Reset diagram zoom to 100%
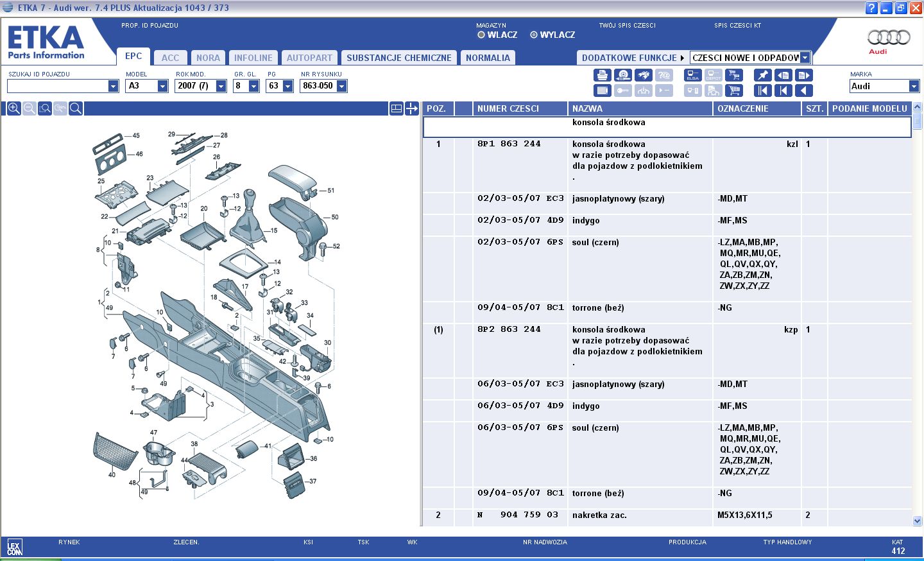Image resolution: width=924 pixels, height=561 pixels. click(x=60, y=108)
